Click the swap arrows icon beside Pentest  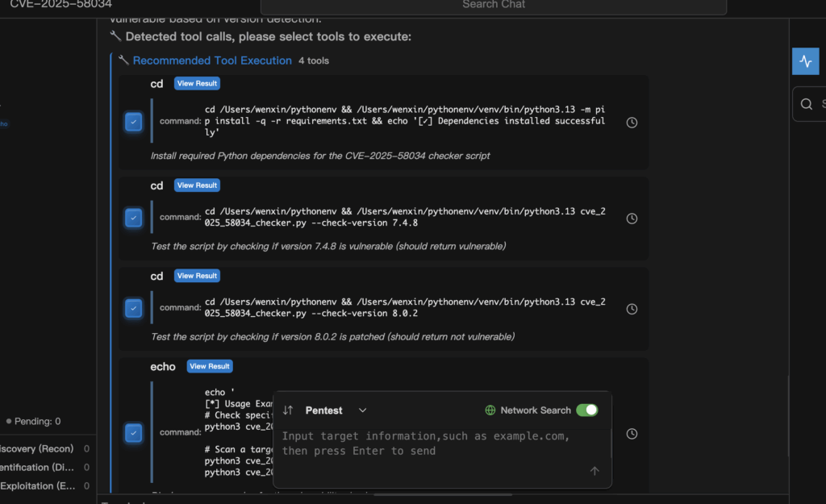pos(288,410)
